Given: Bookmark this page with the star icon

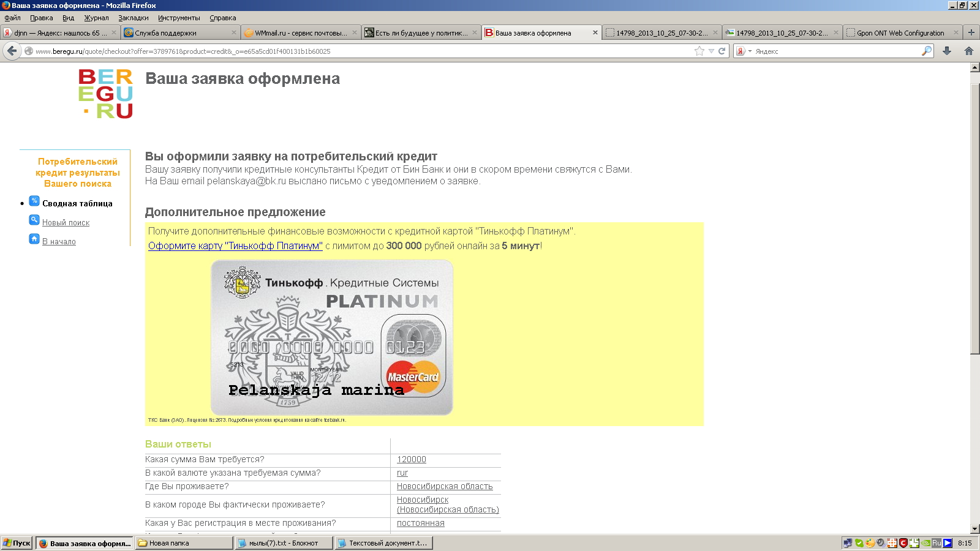Looking at the screenshot, I should 699,51.
